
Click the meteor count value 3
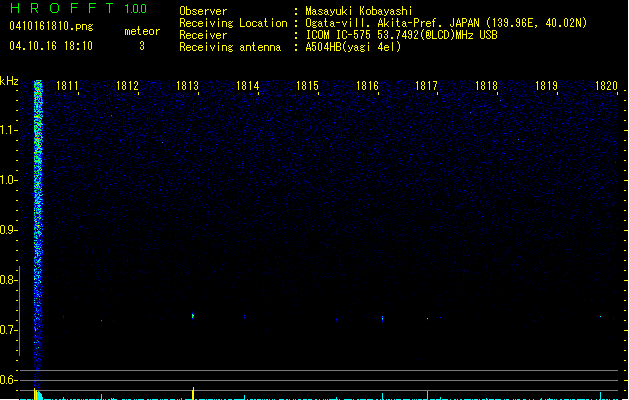(x=142, y=46)
